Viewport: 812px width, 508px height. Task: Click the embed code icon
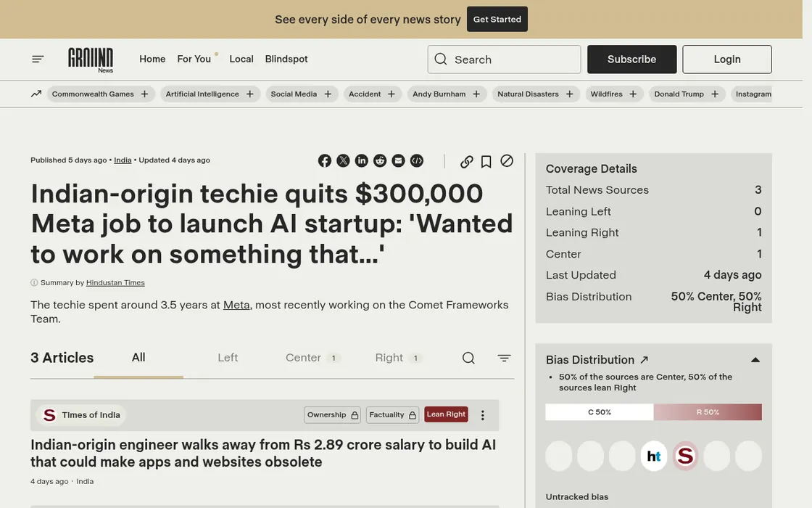point(417,160)
